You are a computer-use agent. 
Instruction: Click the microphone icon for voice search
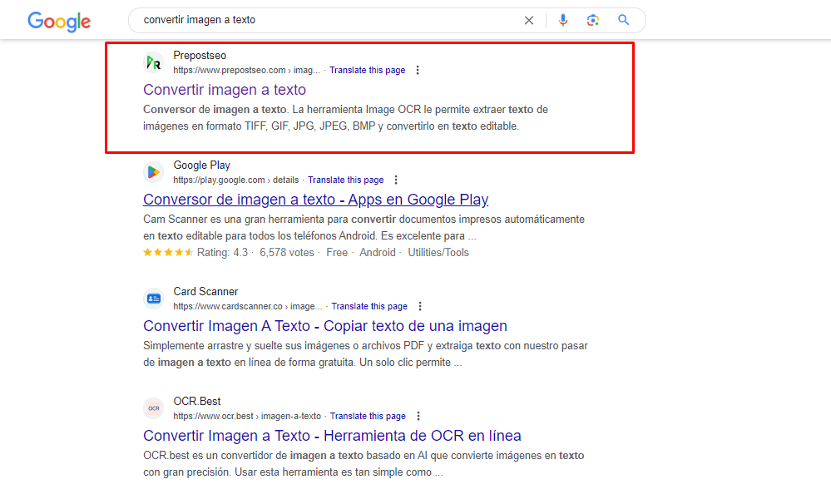point(563,19)
